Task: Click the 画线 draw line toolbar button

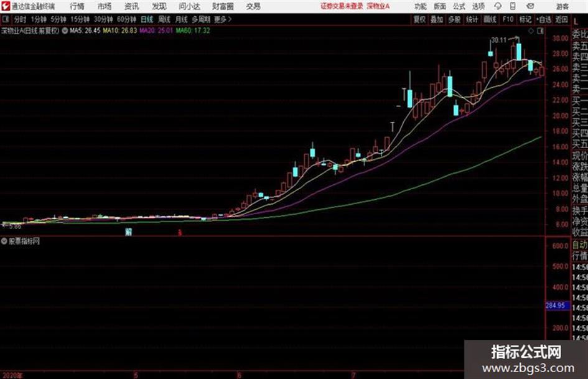Action: click(x=490, y=19)
